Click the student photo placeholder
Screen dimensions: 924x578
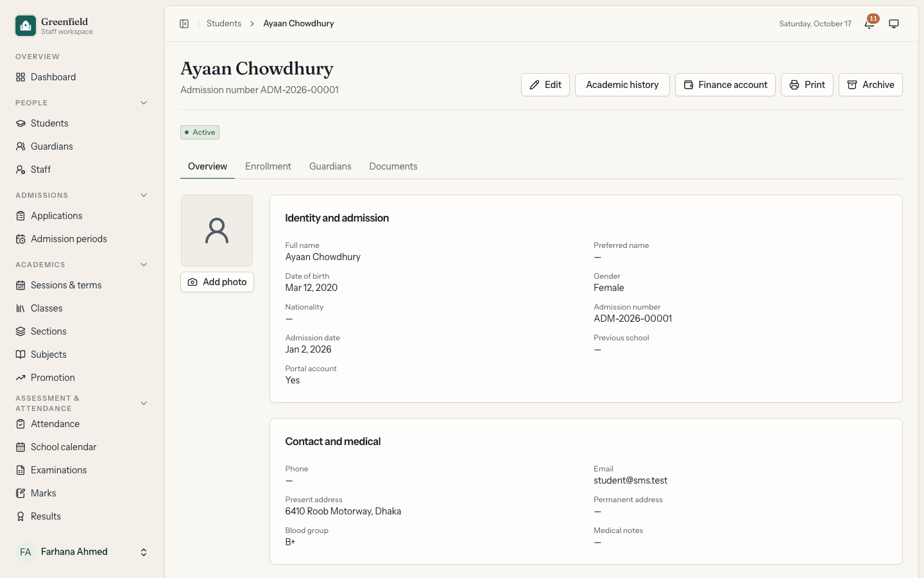click(217, 231)
